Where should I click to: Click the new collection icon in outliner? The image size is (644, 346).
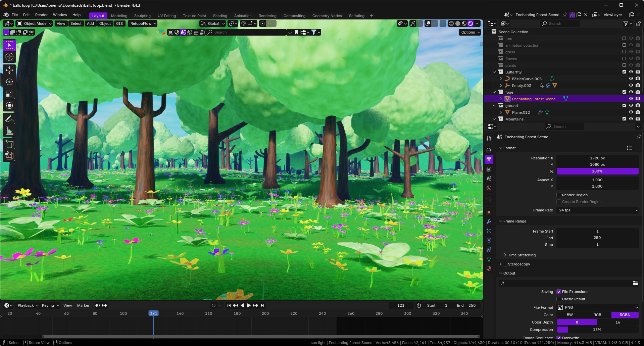point(638,23)
